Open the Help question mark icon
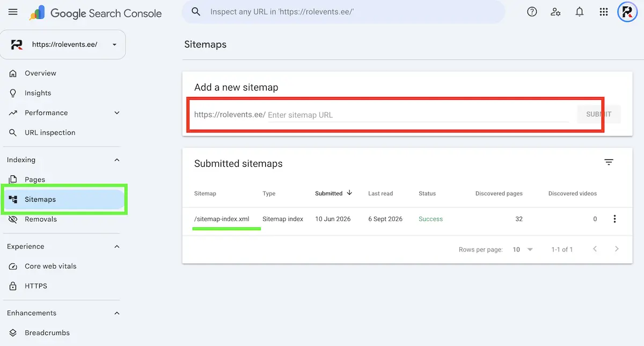 pos(532,12)
